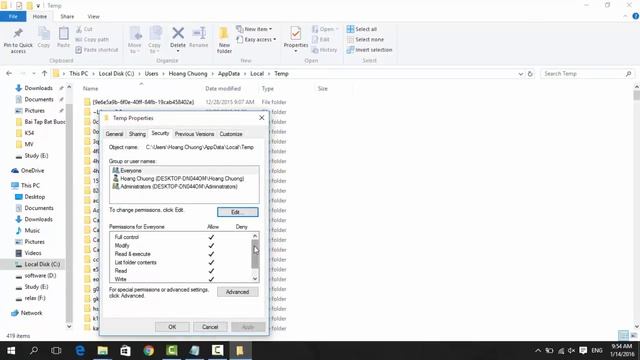
Task: Open the Delete options arrow
Action: (178, 51)
